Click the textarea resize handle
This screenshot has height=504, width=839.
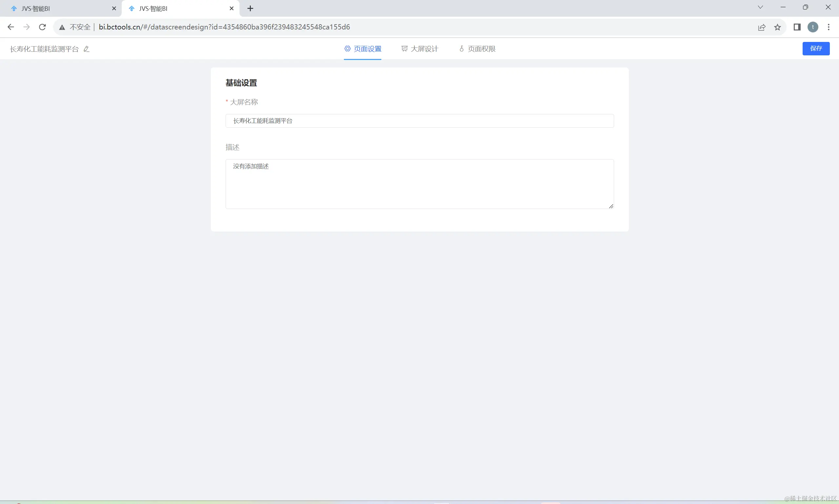(611, 206)
